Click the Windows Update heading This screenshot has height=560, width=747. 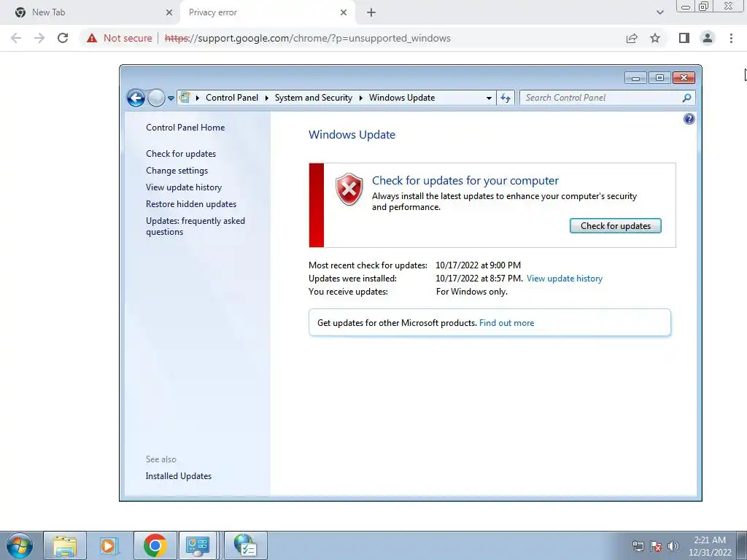[x=352, y=135]
